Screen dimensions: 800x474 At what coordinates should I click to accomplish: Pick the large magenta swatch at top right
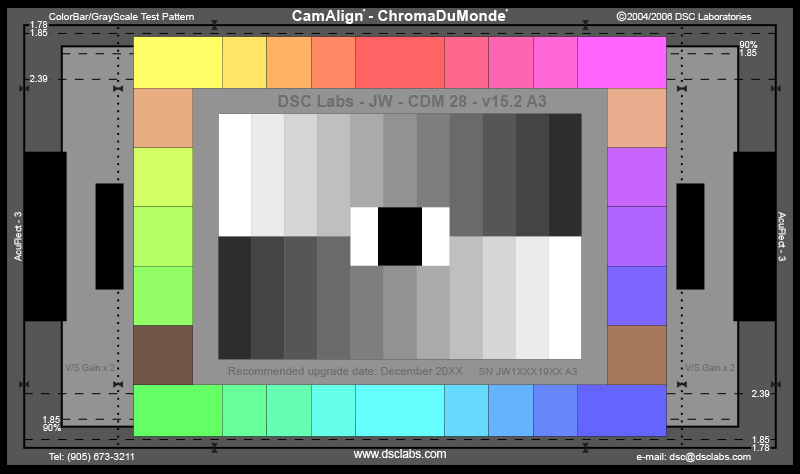pyautogui.click(x=622, y=62)
